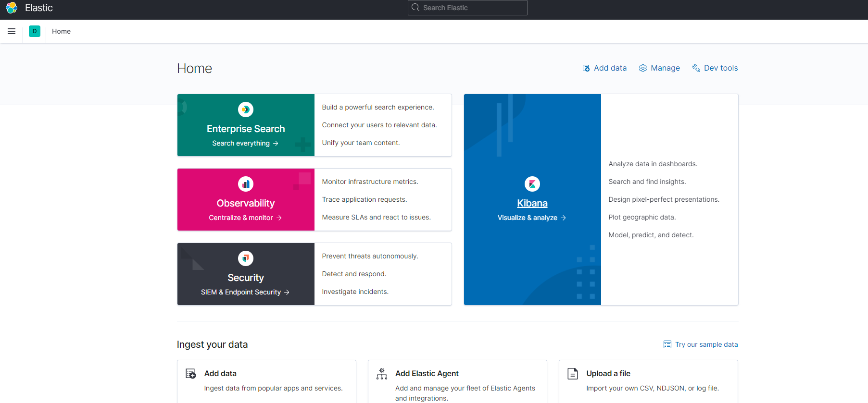The image size is (868, 403).
Task: Click 'Connect your users to relevant data.' text
Action: [379, 125]
